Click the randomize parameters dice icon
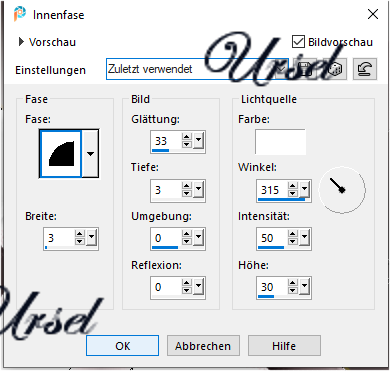390x371 pixels. coord(335,69)
